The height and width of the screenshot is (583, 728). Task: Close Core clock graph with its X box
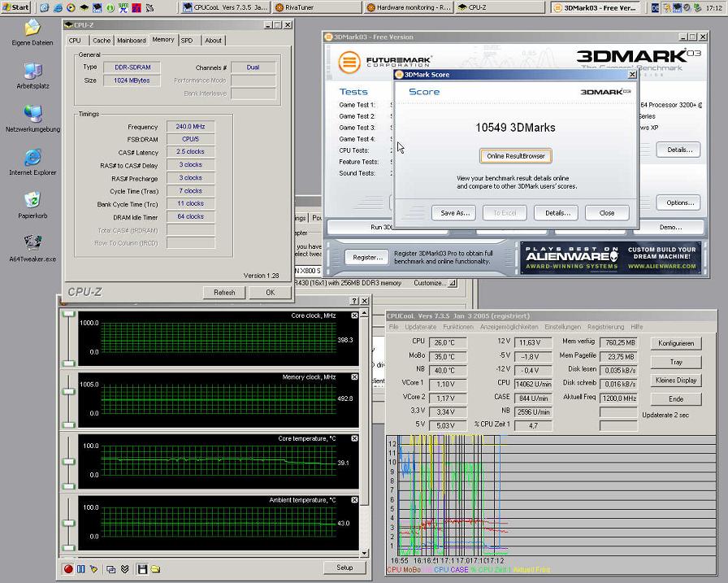pos(355,315)
